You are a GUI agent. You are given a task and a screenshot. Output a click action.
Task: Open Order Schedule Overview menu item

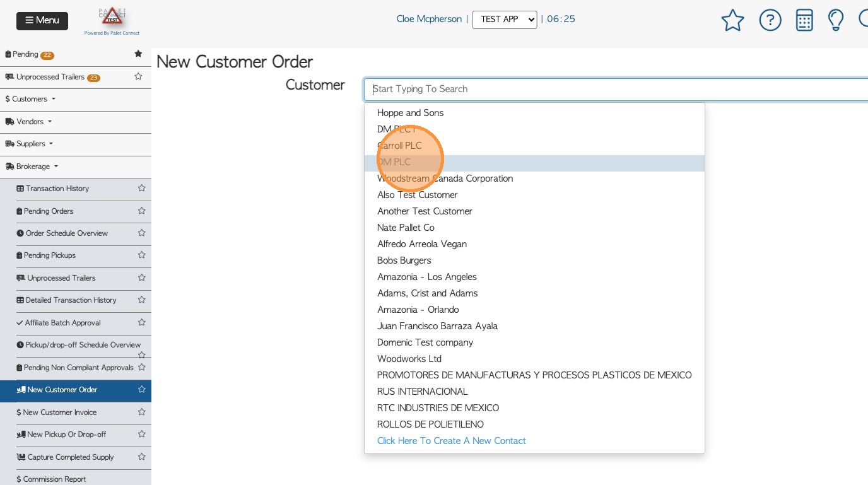coord(66,233)
